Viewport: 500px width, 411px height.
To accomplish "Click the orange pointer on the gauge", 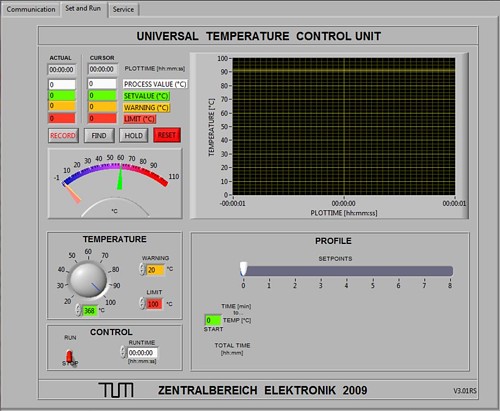I will coord(72,193).
